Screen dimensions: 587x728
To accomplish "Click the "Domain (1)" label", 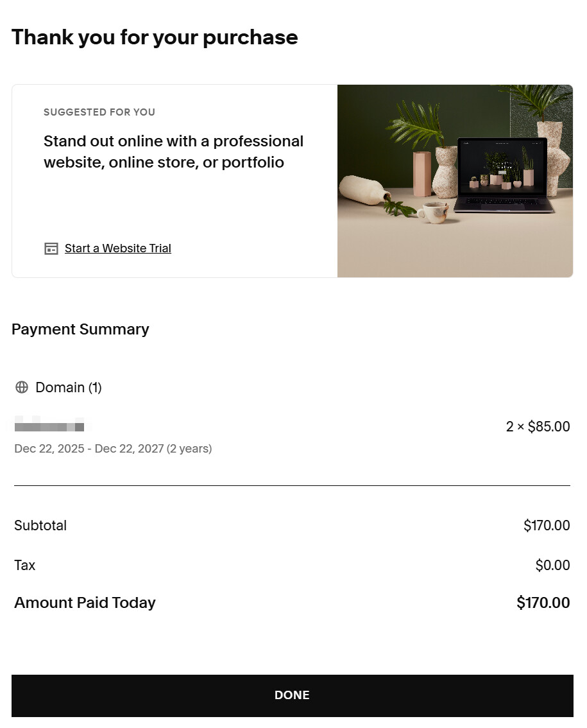I will coord(69,387).
